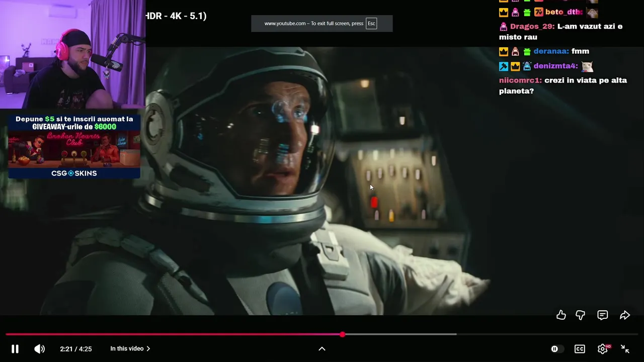The width and height of the screenshot is (644, 362).
Task: Expand the up-arrow more videos panel
Action: [322, 348]
